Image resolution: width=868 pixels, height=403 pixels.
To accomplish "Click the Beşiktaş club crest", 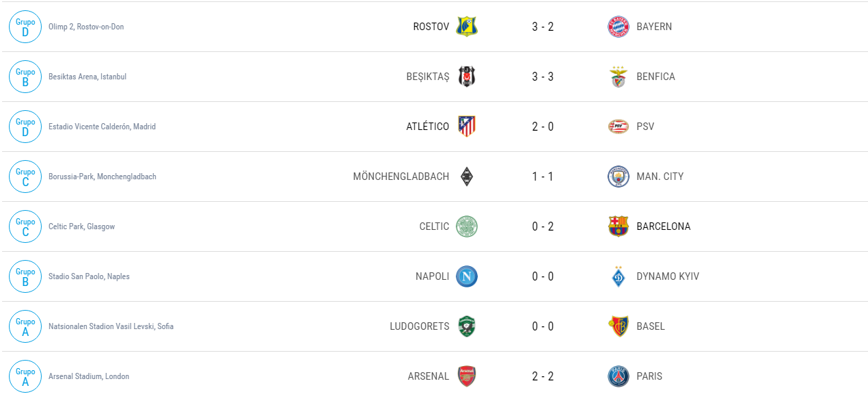I will click(x=467, y=77).
